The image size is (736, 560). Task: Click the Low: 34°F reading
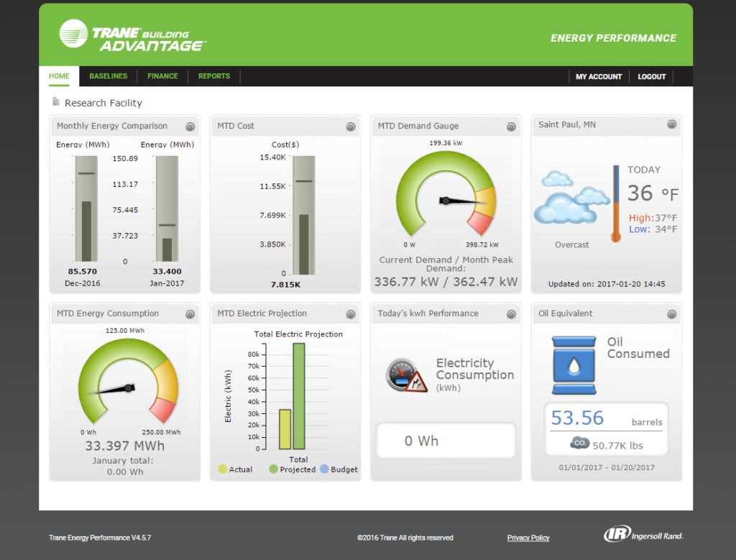tap(653, 229)
